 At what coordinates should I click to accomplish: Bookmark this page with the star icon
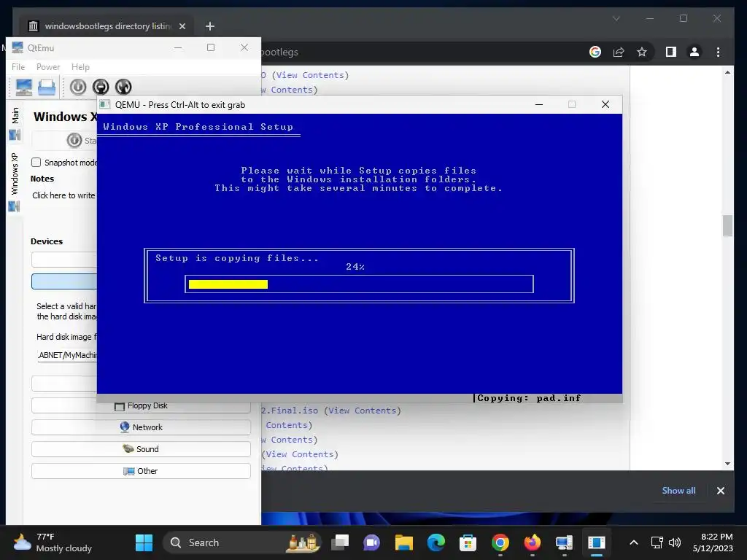[642, 52]
